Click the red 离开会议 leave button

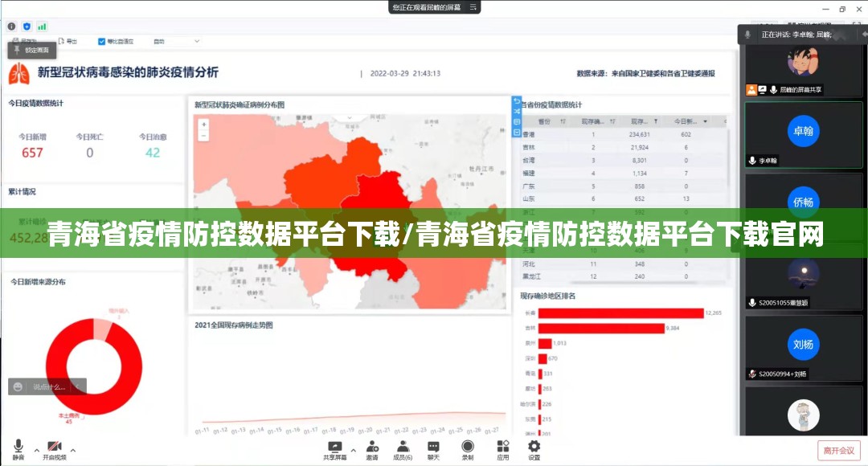tap(838, 450)
